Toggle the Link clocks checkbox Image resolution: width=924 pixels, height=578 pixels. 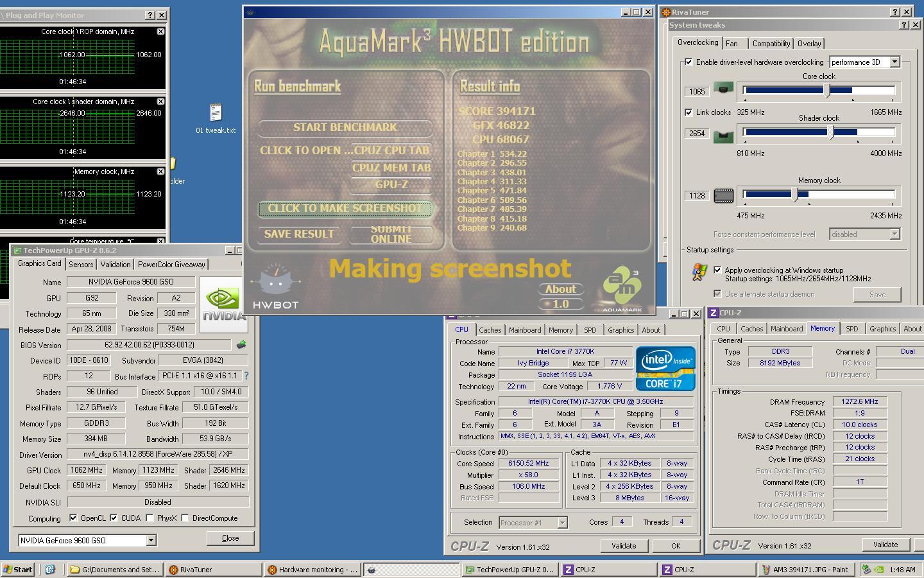tap(689, 112)
